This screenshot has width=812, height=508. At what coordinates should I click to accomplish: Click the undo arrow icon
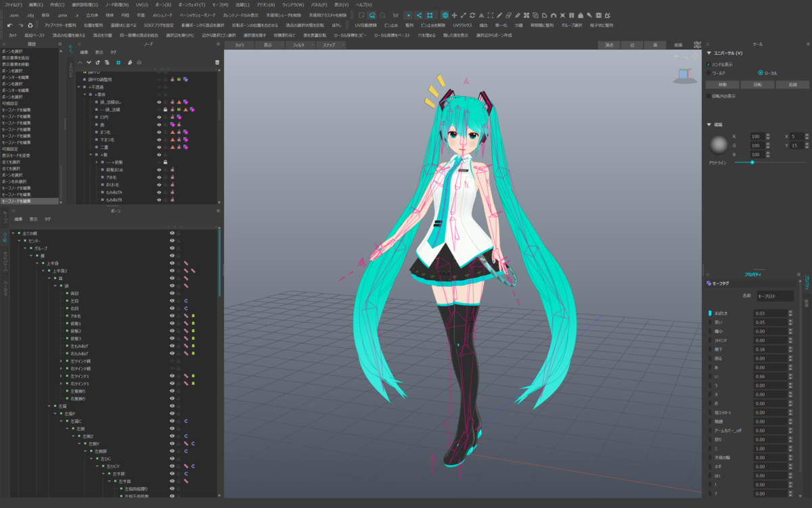coord(9,25)
